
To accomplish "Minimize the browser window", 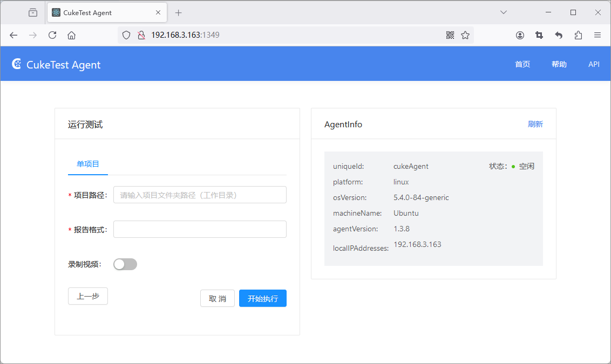I will (548, 12).
